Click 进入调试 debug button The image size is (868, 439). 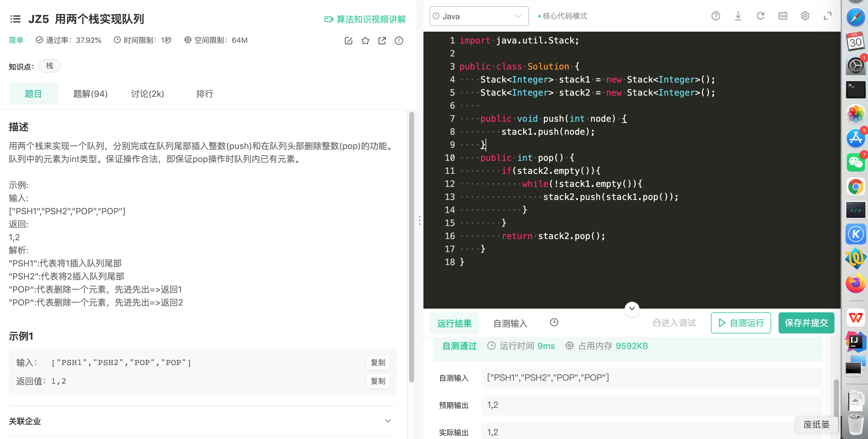(674, 323)
